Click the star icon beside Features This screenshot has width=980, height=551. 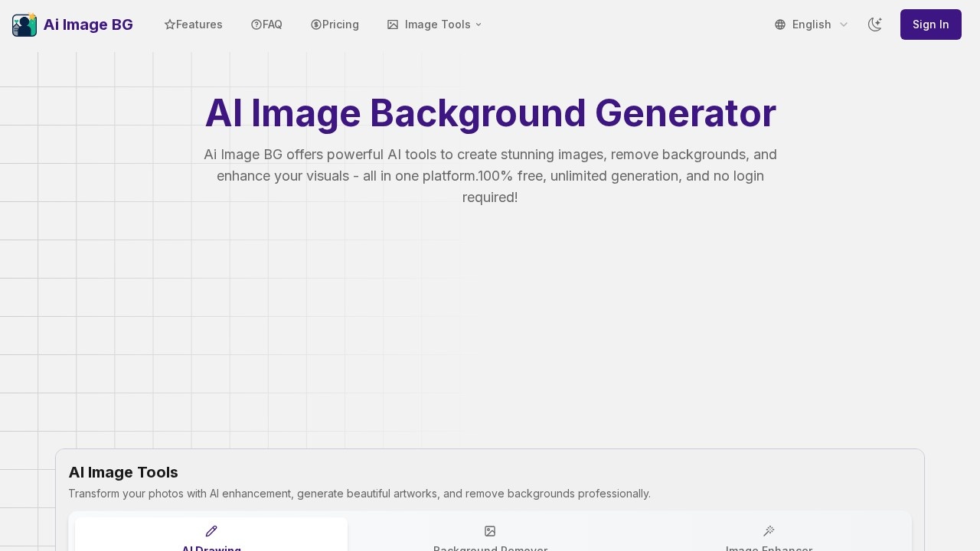coord(170,24)
